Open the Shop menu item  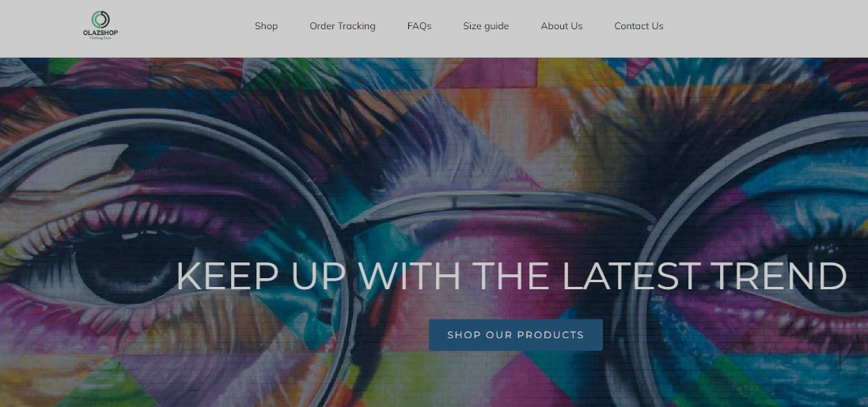[x=267, y=26]
